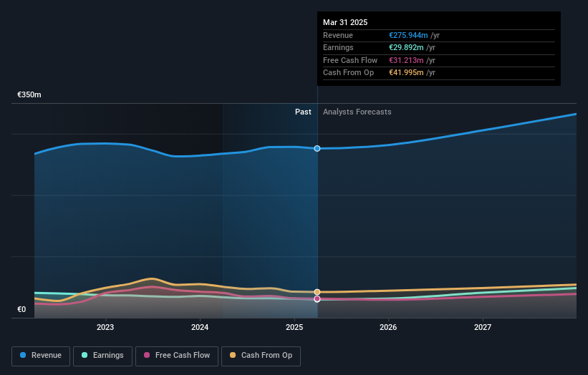Select the 2023 x-axis label

pyautogui.click(x=105, y=327)
